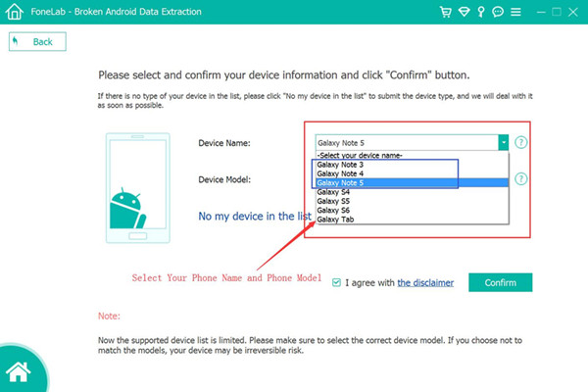Click the large home button at bottom-left corner
The height and width of the screenshot is (392, 588).
pyautogui.click(x=21, y=369)
